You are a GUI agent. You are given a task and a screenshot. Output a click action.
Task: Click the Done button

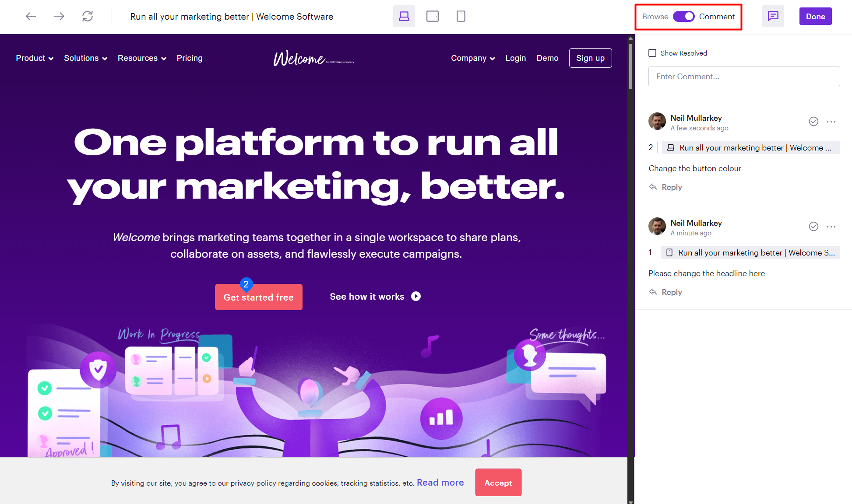815,17
